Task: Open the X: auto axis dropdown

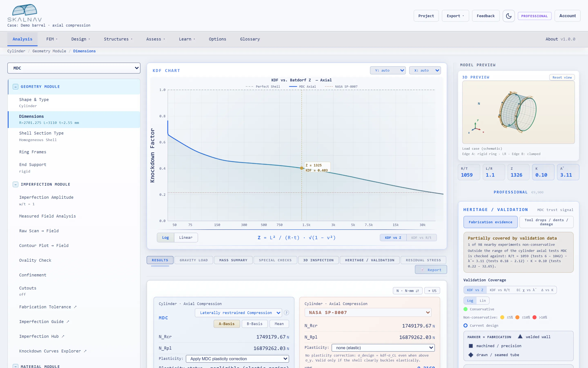Action: pos(425,70)
